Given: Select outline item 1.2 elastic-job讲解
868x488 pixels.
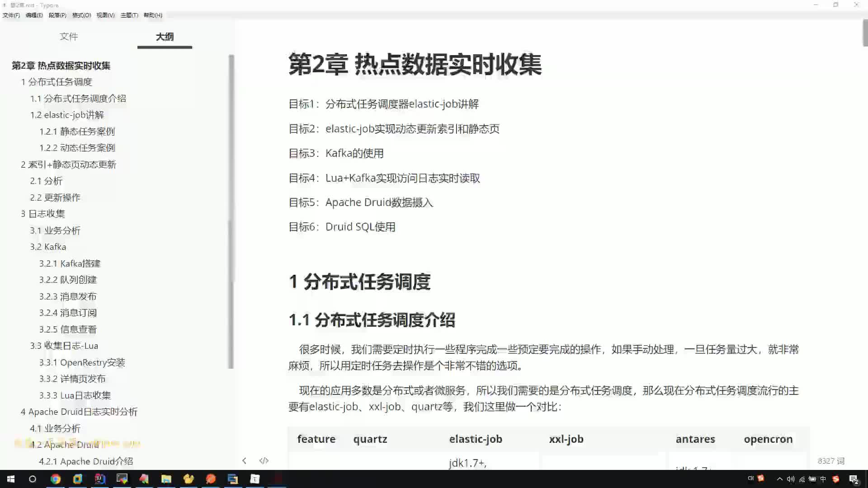Looking at the screenshot, I should (67, 115).
